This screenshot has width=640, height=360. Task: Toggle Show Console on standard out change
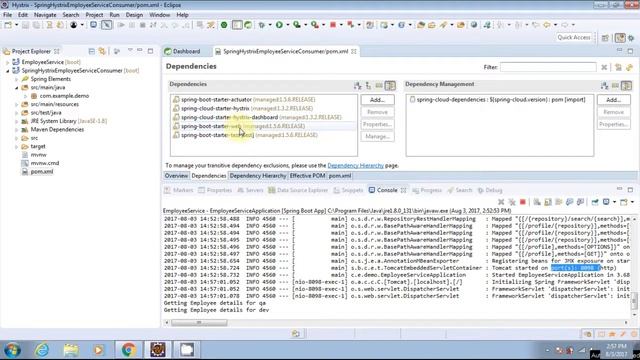tap(569, 202)
